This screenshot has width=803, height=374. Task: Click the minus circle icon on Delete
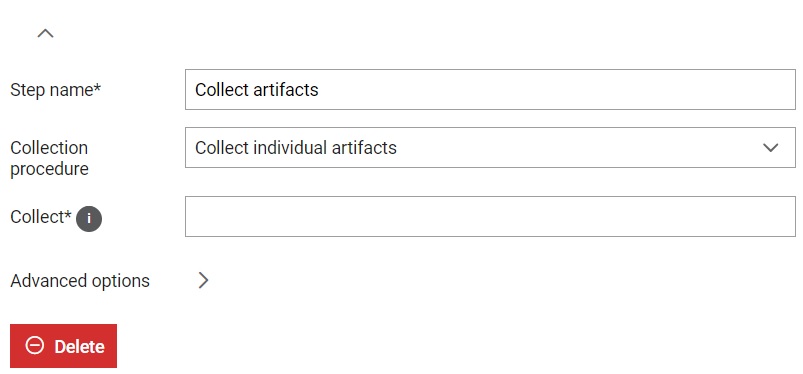[35, 346]
